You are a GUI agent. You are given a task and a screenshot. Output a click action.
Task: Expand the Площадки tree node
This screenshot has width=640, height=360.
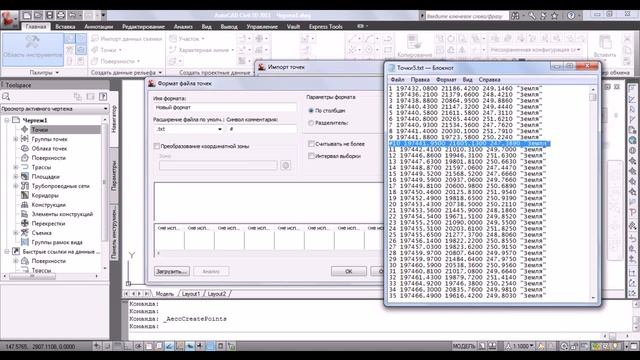[16, 177]
